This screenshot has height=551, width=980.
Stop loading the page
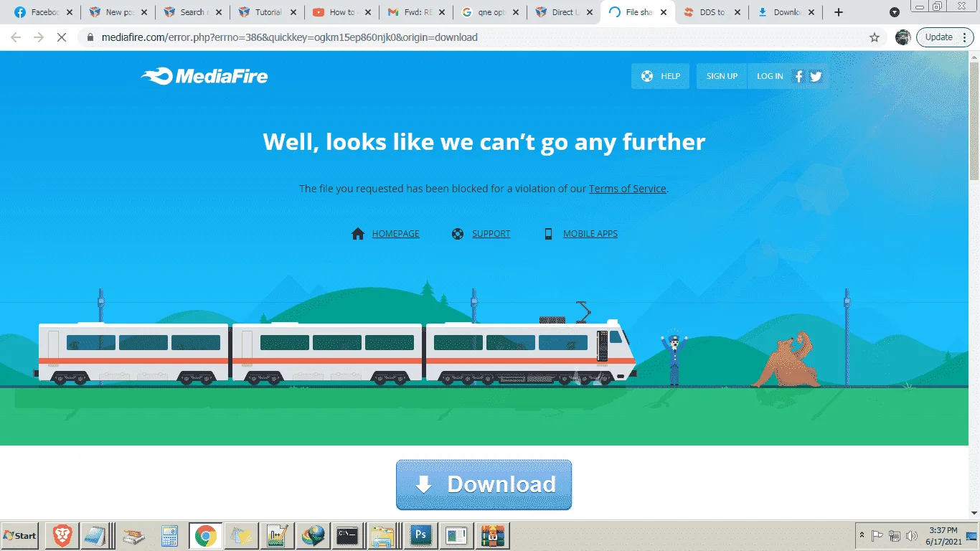pos(62,37)
